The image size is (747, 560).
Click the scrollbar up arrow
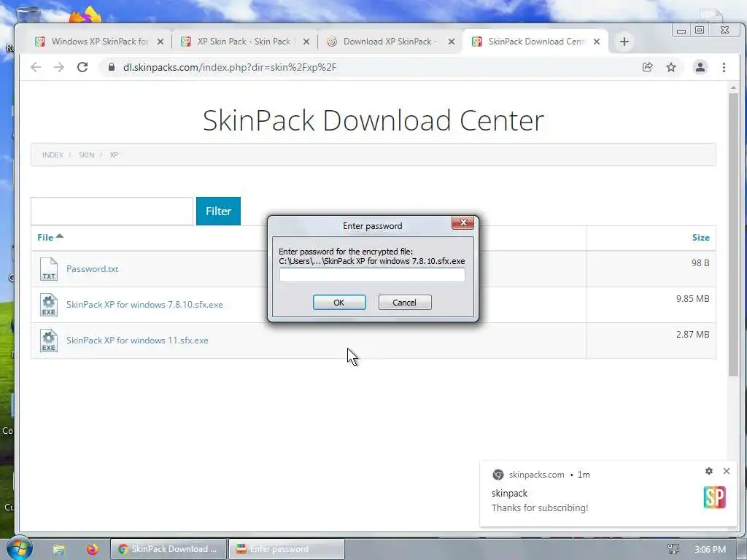point(733,88)
